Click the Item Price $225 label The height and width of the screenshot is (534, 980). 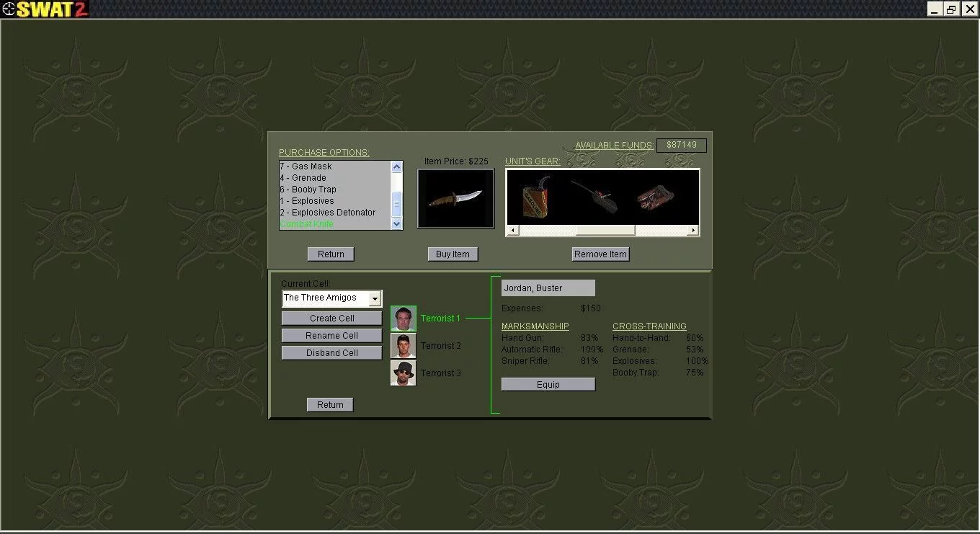point(456,161)
